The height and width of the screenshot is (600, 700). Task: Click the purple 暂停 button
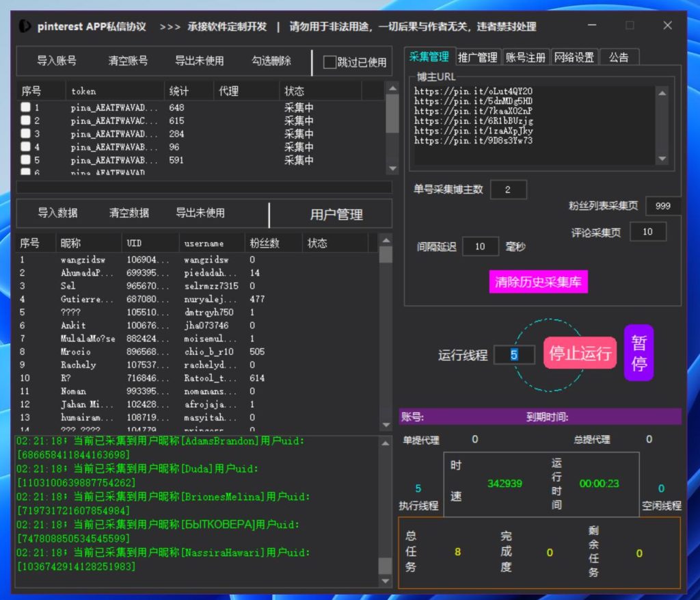click(638, 352)
